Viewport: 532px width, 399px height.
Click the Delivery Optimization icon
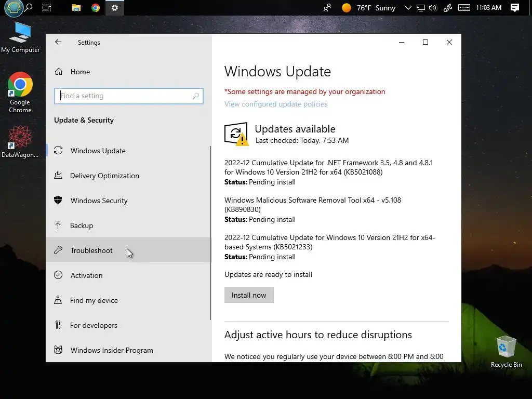[x=58, y=176]
